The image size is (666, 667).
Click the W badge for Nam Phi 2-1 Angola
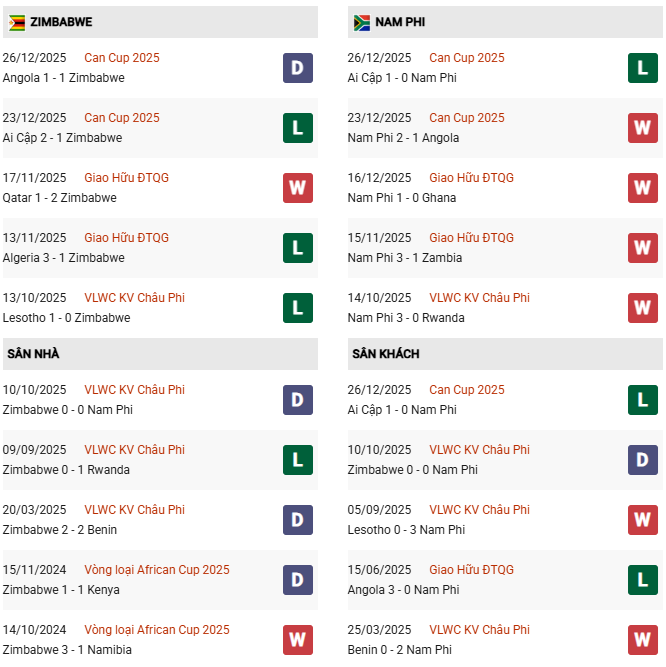tap(642, 128)
